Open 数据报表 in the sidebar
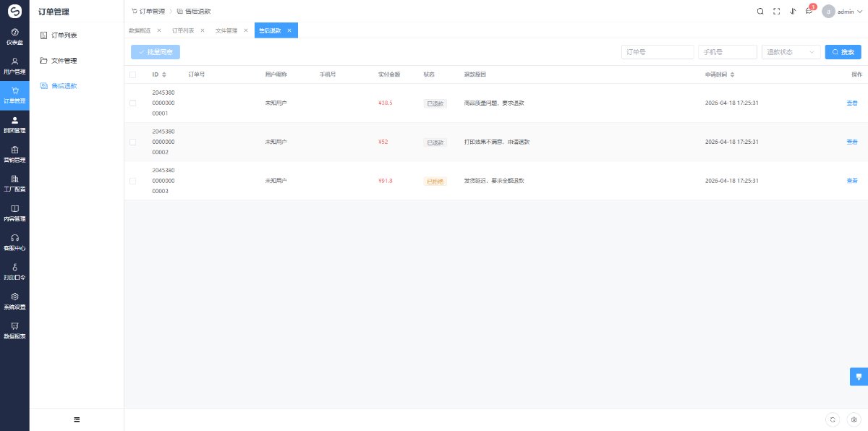 point(14,330)
